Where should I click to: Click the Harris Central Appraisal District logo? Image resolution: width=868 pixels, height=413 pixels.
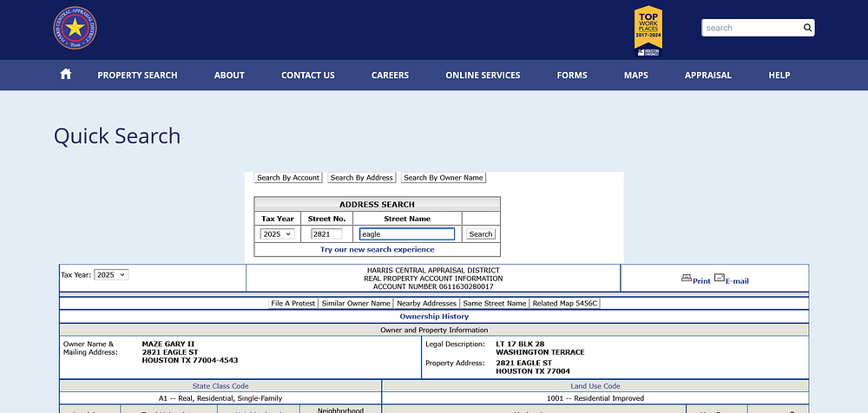click(75, 28)
